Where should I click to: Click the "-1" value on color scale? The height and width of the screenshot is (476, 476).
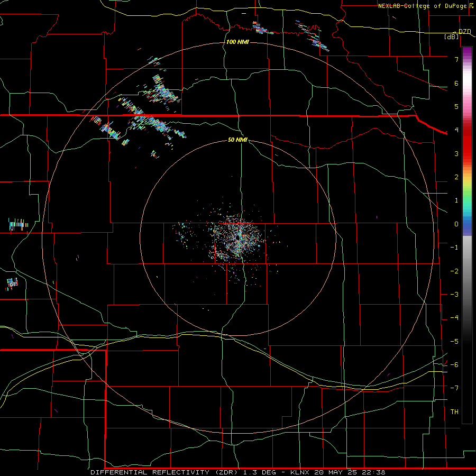[454, 248]
